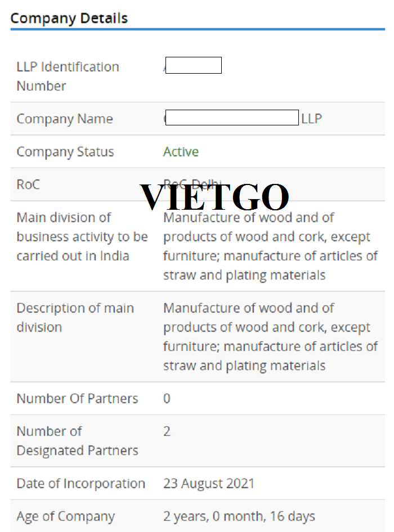Click the Company Name label
This screenshot has width=394, height=532.
click(65, 119)
